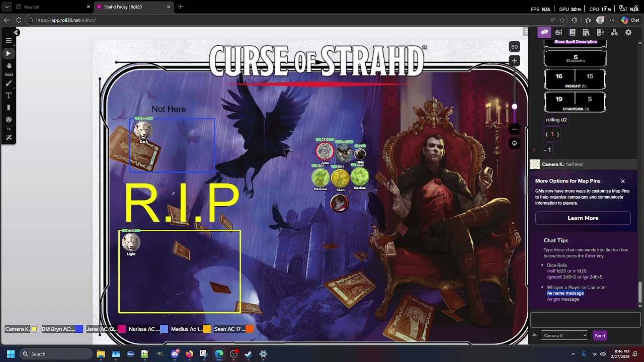Open the 'As: Camera K.' speaker dropdown
The height and width of the screenshot is (362, 644).
tap(564, 335)
